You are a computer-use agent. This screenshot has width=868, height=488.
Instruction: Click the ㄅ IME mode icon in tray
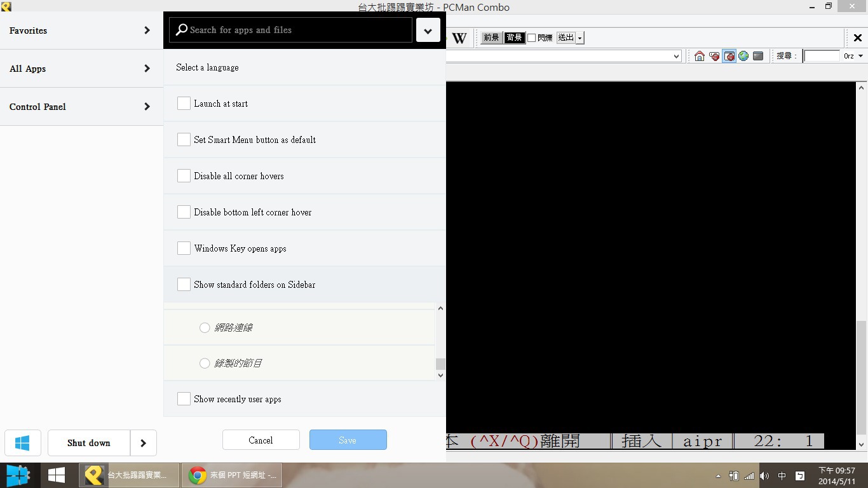coord(800,475)
